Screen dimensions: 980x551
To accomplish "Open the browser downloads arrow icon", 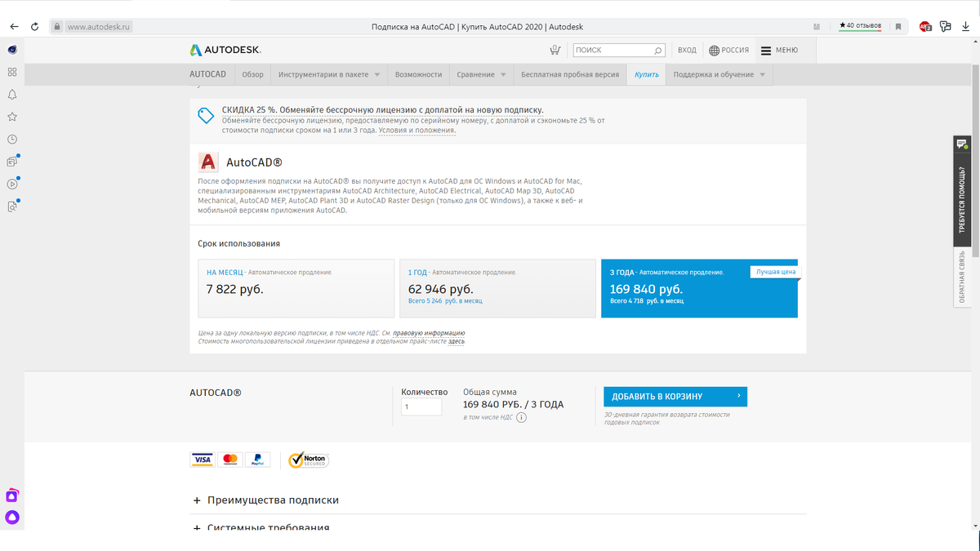I will [966, 26].
